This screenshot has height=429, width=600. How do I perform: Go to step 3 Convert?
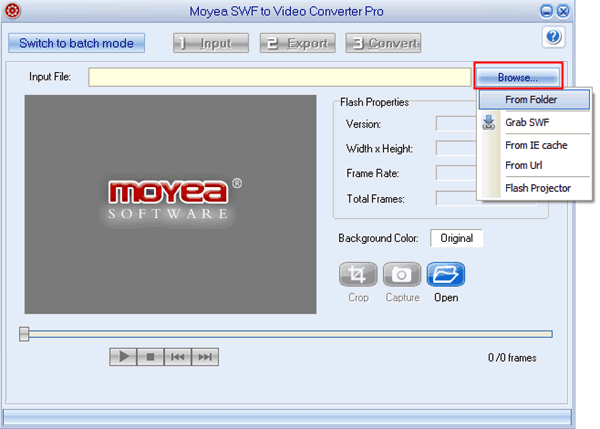pos(383,43)
